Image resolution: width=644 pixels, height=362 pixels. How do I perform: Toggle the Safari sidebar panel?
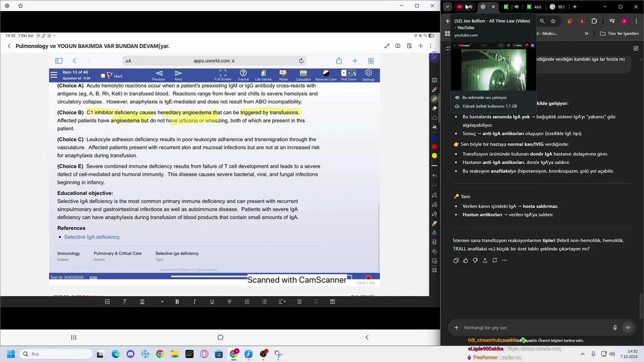[58, 61]
